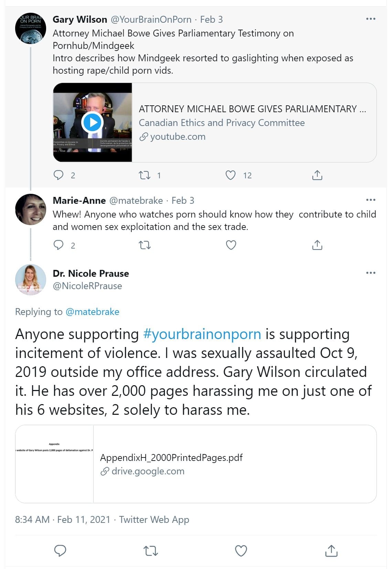392x569 pixels.
Task: Open AppendixH_2000PrintedPages.pdf link card
Action: click(x=195, y=464)
